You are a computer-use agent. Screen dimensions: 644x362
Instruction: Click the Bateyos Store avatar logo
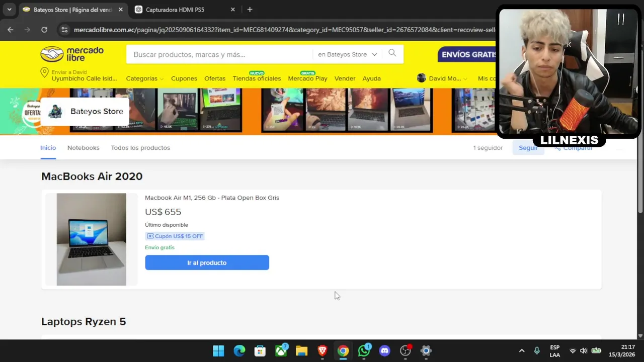pos(55,112)
